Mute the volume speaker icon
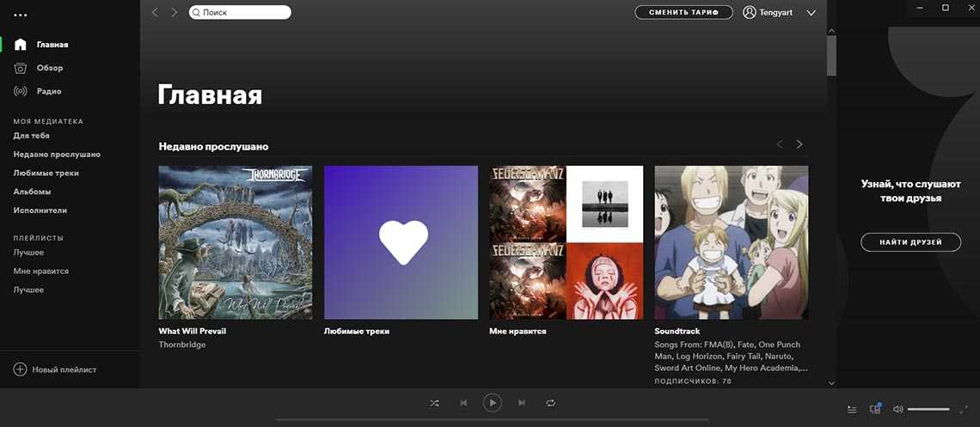 coord(898,409)
